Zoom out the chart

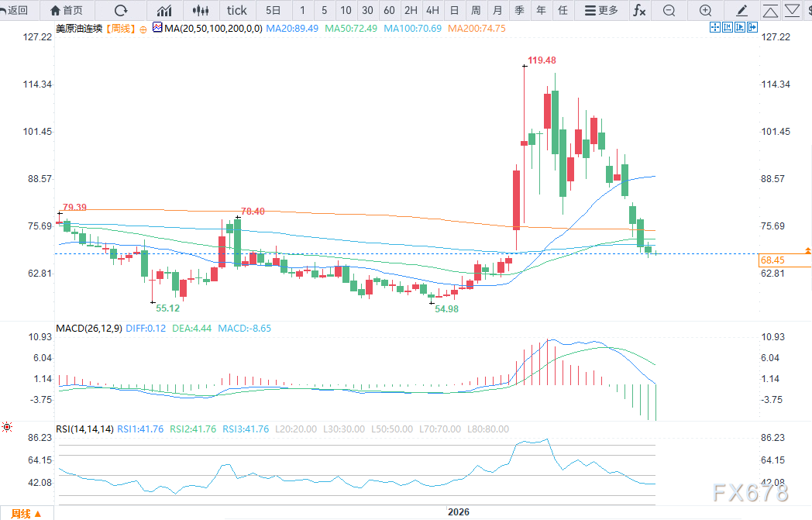pyautogui.click(x=669, y=10)
